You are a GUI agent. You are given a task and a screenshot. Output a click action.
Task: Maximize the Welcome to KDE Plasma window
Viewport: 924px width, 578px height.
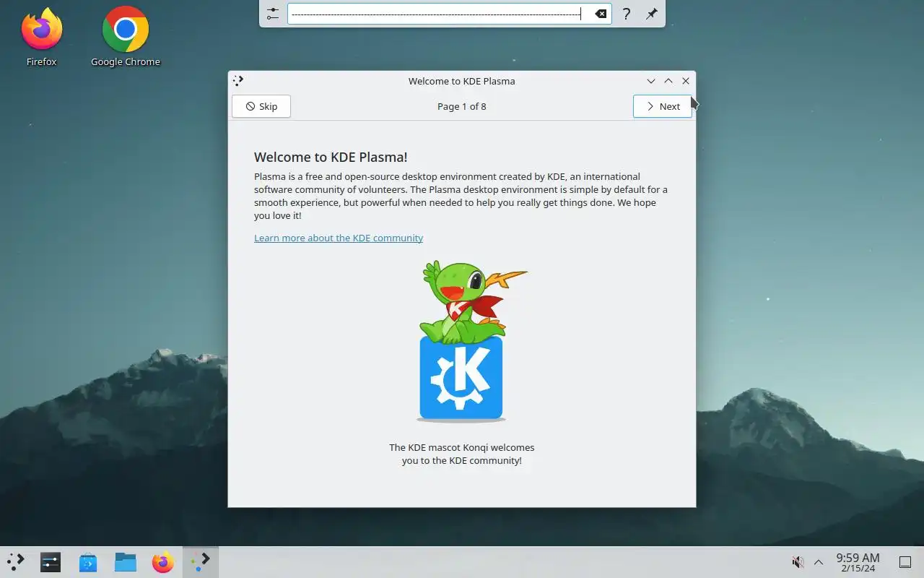click(x=668, y=81)
